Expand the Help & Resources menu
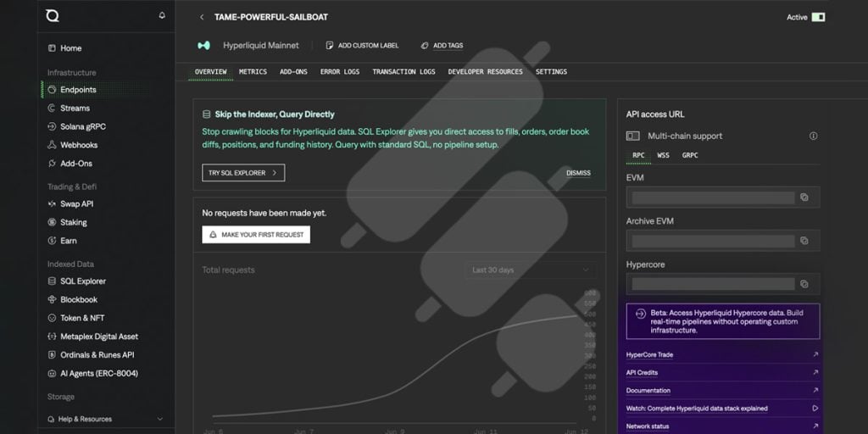This screenshot has width=868, height=434. coord(105,419)
